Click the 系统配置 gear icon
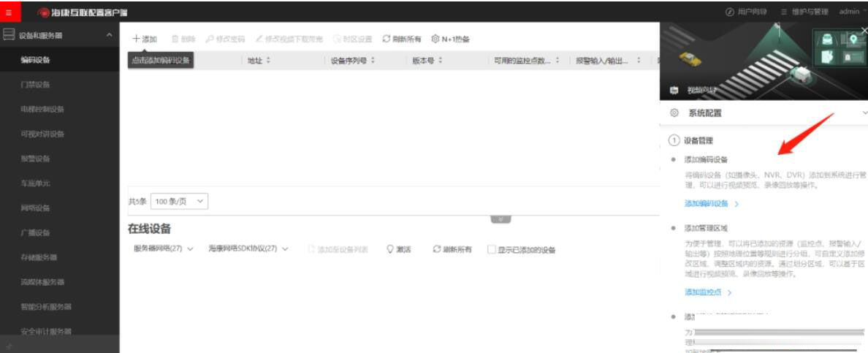Viewport: 868px width, 353px height. point(674,113)
